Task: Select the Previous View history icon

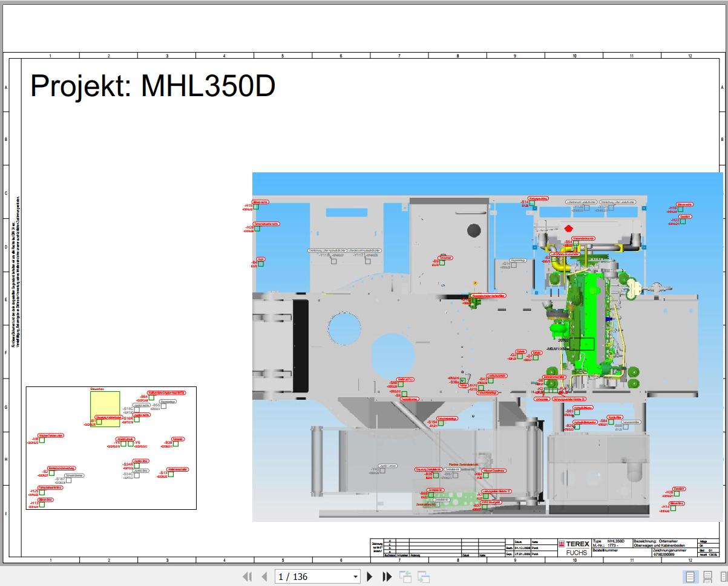Action: click(405, 576)
